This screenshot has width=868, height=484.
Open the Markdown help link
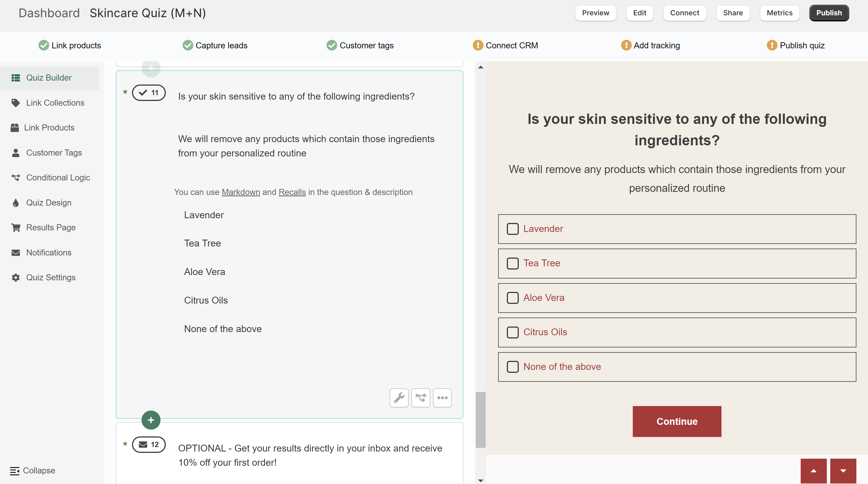(x=240, y=192)
